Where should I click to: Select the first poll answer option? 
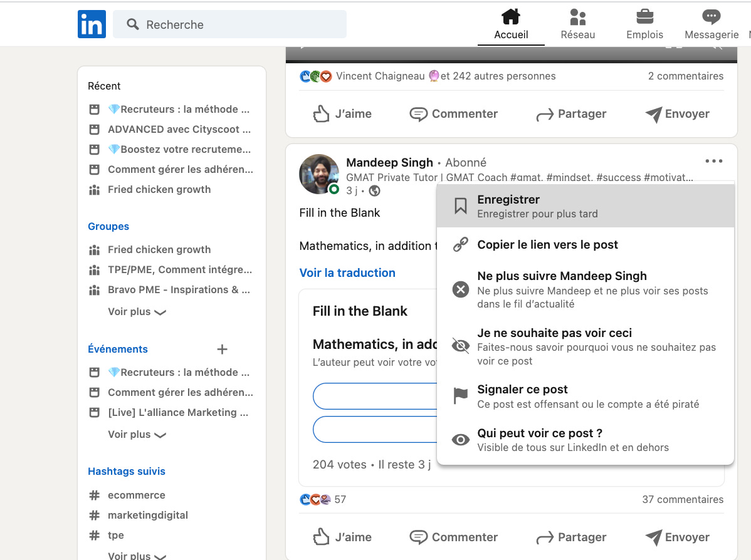(375, 396)
